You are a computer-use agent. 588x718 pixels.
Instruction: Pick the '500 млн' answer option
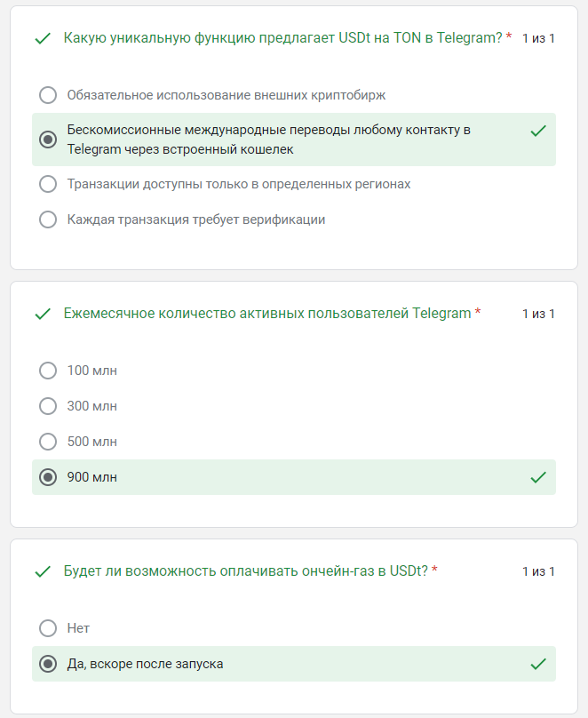click(x=48, y=442)
